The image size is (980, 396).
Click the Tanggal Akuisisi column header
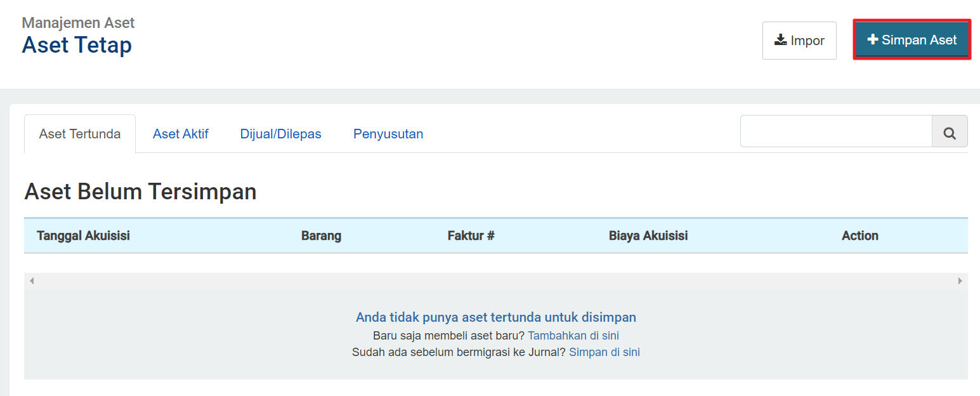click(83, 235)
